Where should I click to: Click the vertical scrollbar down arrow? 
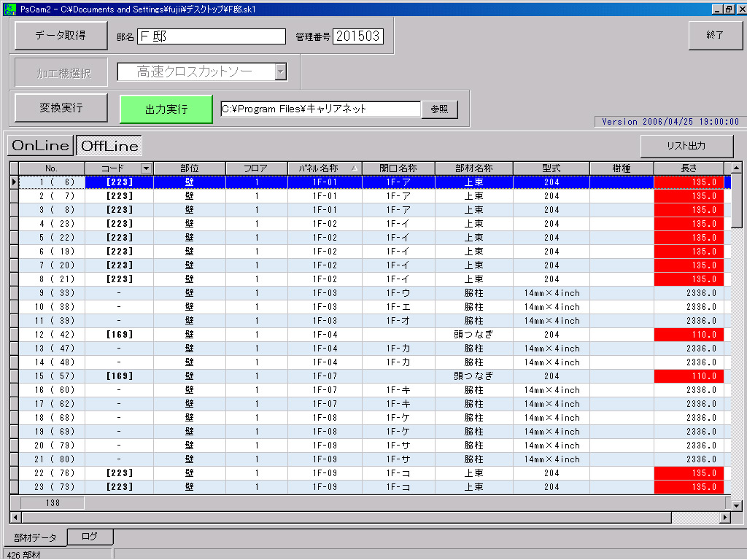tap(736, 505)
